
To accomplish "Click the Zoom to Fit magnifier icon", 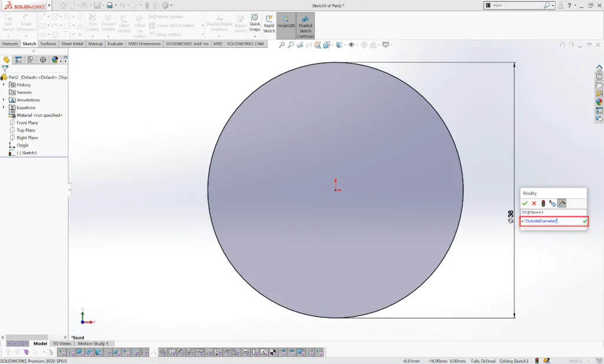I will click(x=282, y=45).
